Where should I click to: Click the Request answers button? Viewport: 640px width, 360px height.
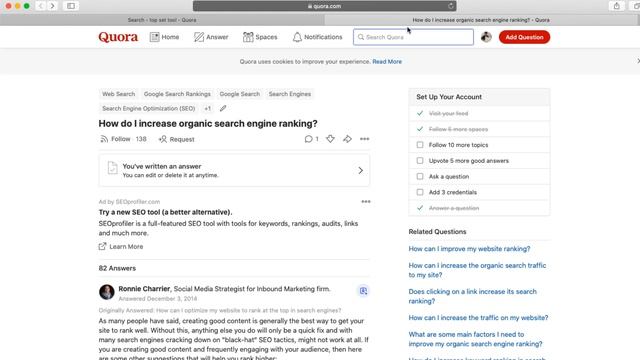click(176, 139)
